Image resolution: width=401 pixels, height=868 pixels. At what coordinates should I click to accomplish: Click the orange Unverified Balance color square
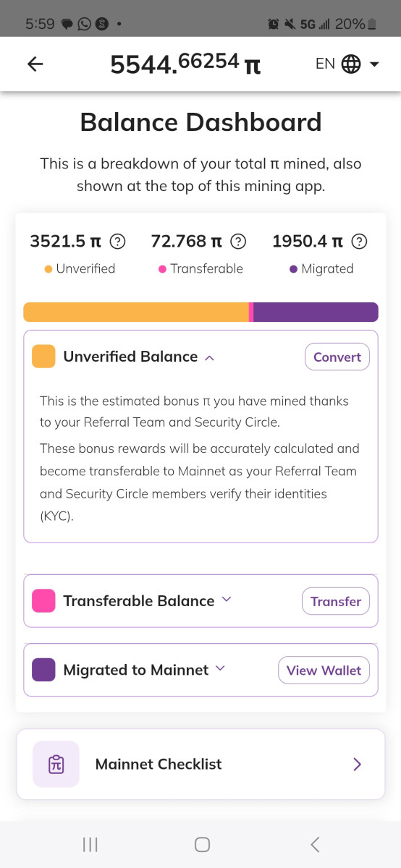43,357
